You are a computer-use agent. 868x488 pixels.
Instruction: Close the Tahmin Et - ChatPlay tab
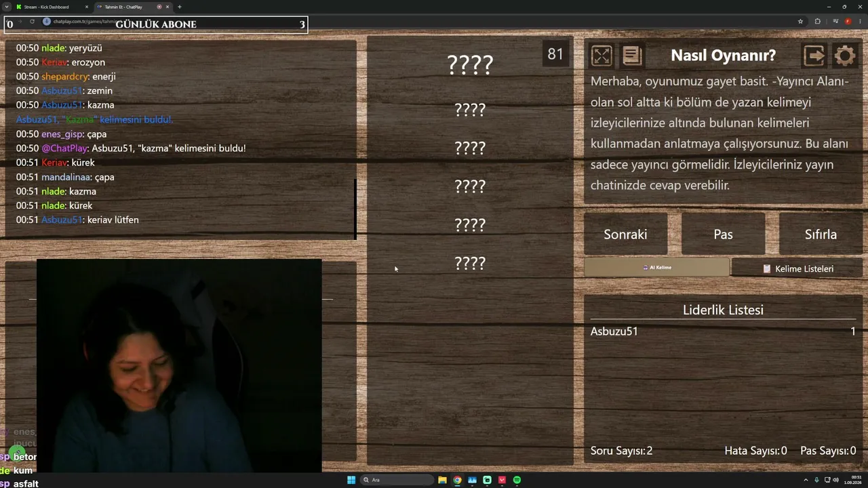point(167,7)
